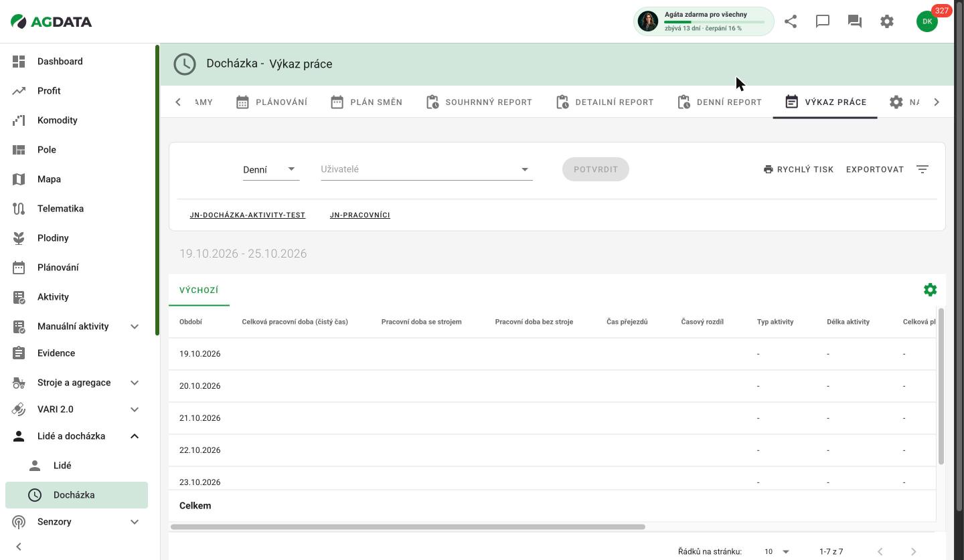Open the DK user avatar

click(x=927, y=21)
